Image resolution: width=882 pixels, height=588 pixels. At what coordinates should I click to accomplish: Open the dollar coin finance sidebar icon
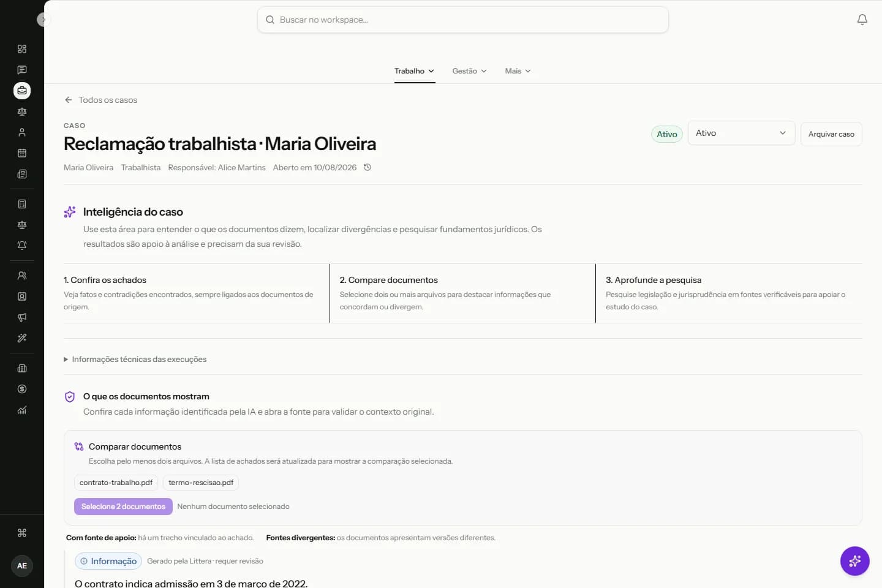(22, 389)
